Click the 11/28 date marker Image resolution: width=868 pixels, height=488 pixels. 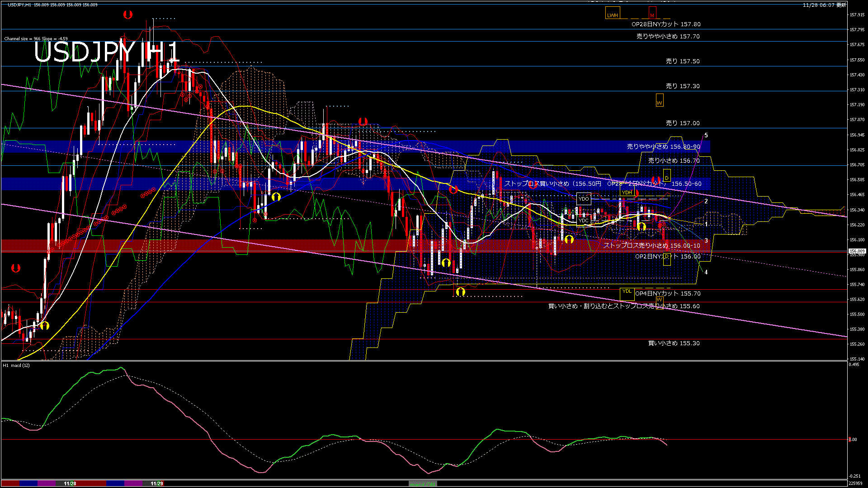point(70,483)
